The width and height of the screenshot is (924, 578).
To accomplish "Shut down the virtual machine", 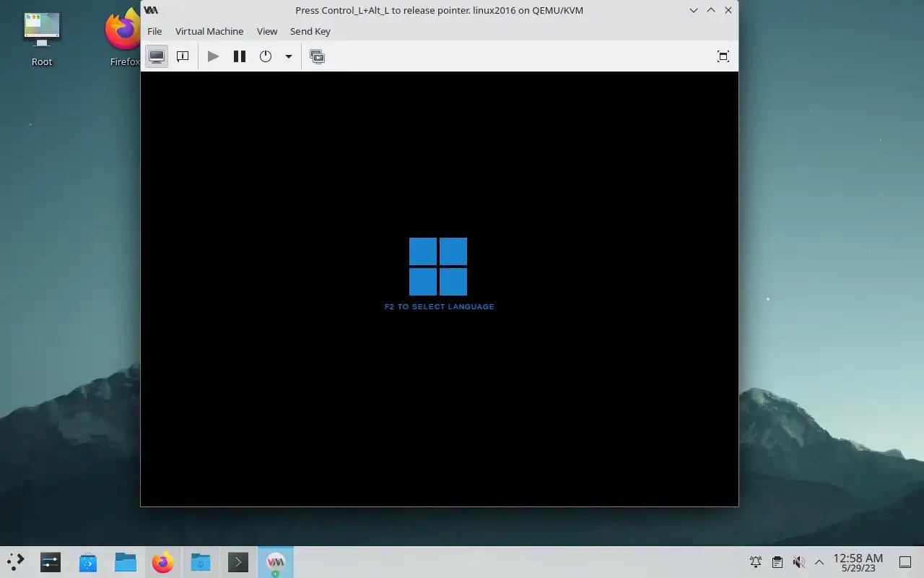I will point(266,56).
